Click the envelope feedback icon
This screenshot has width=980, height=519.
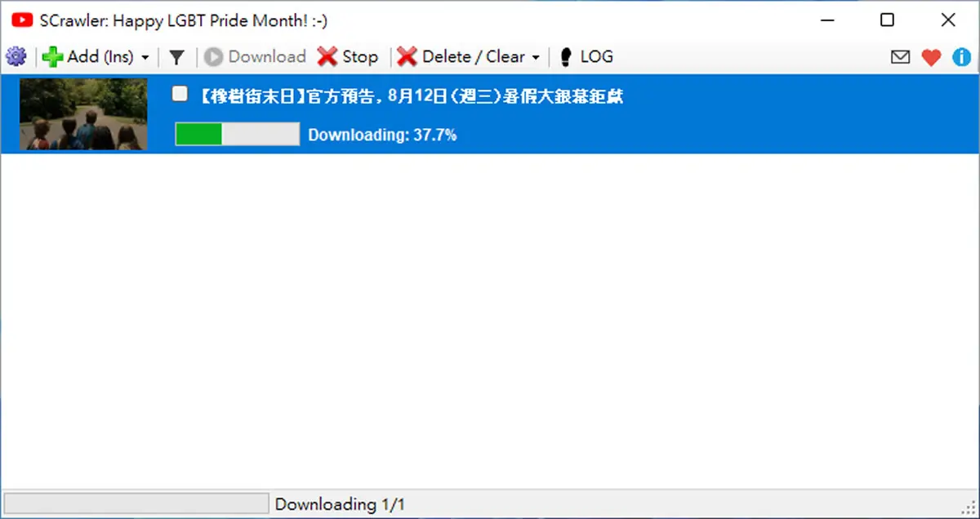coord(900,57)
